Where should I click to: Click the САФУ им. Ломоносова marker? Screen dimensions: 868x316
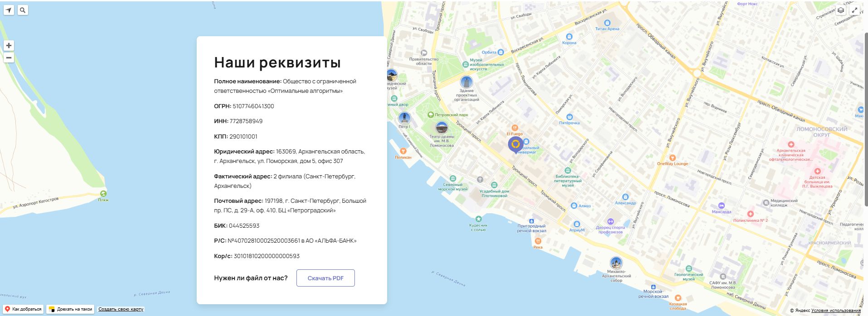pyautogui.click(x=723, y=277)
